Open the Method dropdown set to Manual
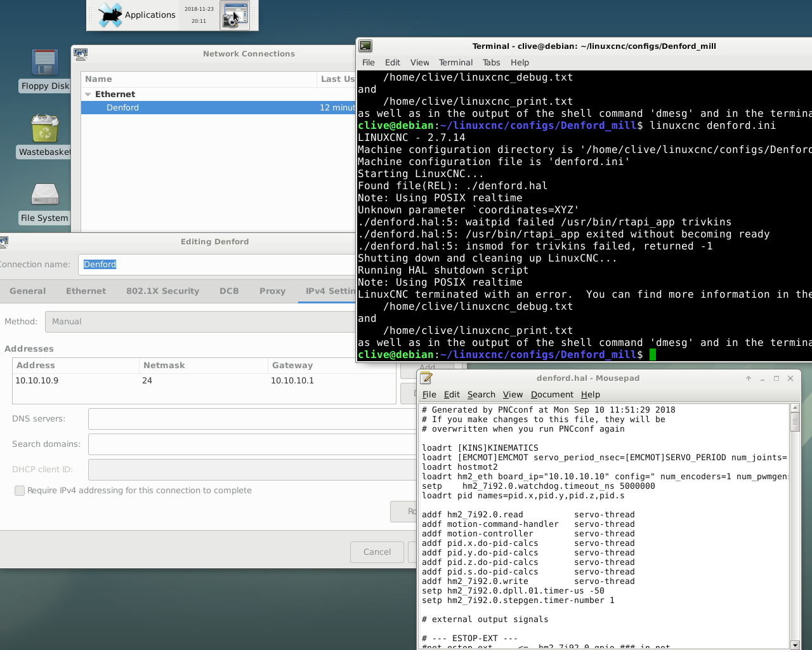The image size is (812, 650). 200,322
